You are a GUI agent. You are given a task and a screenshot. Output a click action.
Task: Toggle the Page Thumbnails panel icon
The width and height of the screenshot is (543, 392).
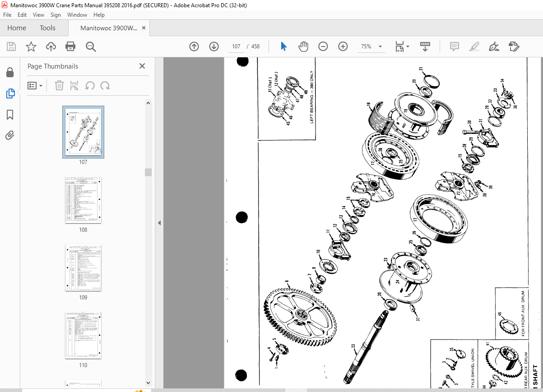click(10, 93)
